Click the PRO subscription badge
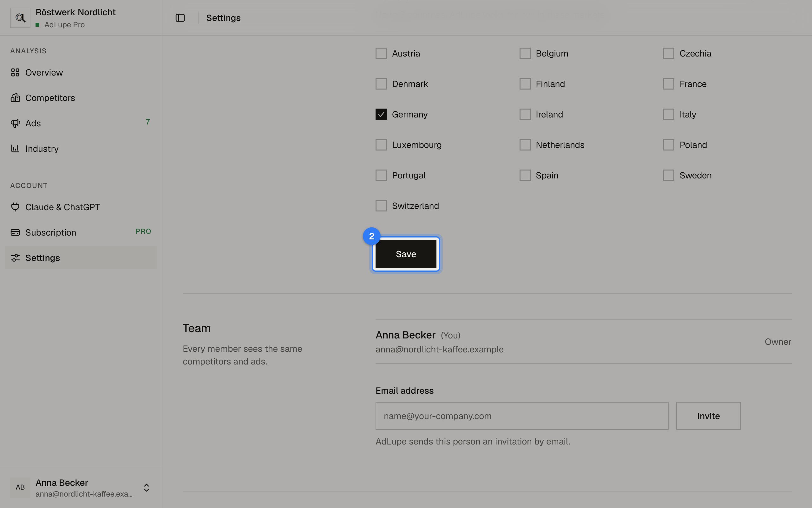The image size is (812, 508). (143, 231)
